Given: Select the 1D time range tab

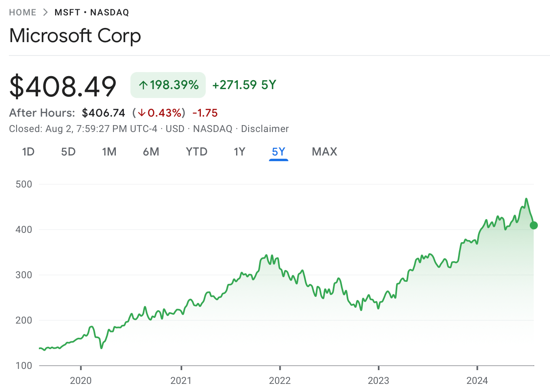Looking at the screenshot, I should click(28, 152).
